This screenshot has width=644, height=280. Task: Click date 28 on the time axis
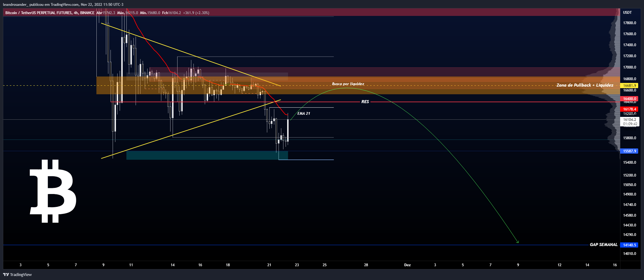click(366, 265)
